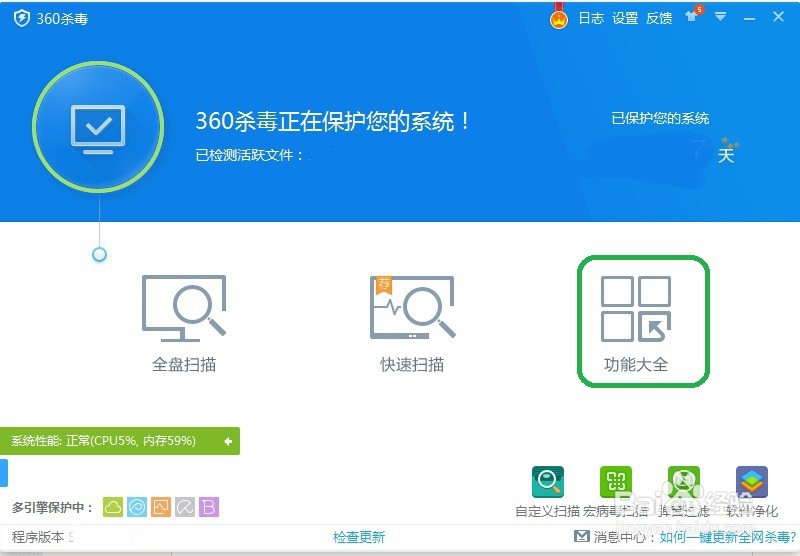Open the 消息中心 envelope icon
This screenshot has height=556, width=800.
[x=582, y=536]
